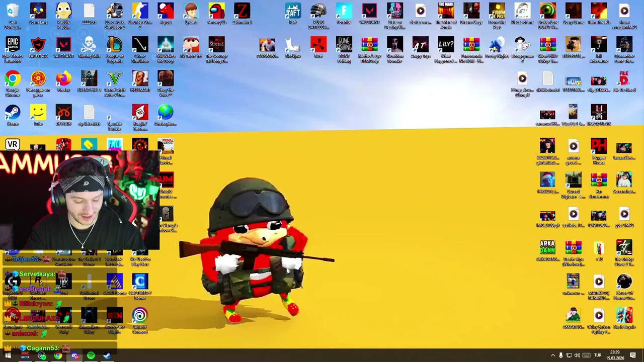Launch Burglin' Gnomes shortcut

140,118
